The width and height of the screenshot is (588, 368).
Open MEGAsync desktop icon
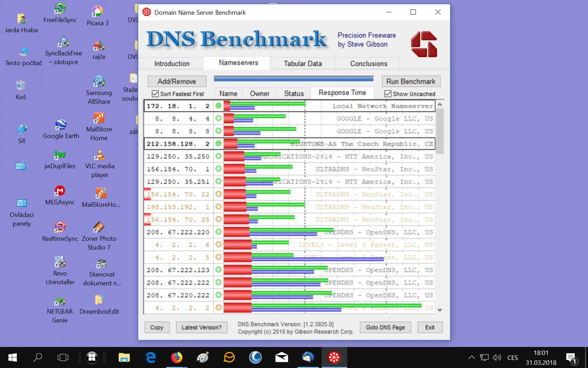click(60, 195)
